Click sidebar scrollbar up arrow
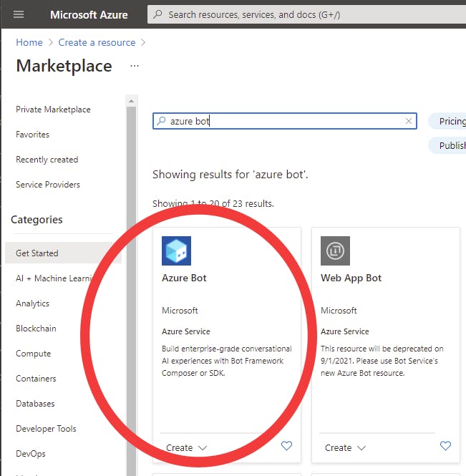Viewport: 466px width, 476px height. [x=131, y=101]
